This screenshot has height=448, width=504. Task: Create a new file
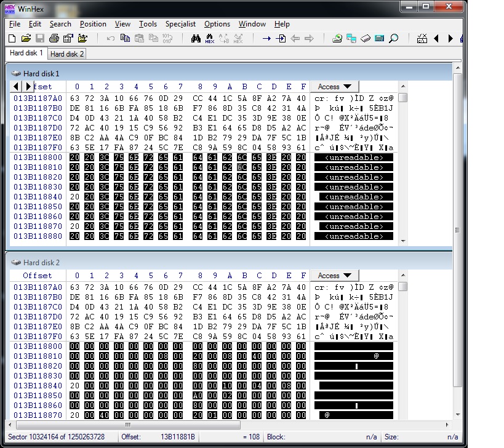tap(11, 38)
